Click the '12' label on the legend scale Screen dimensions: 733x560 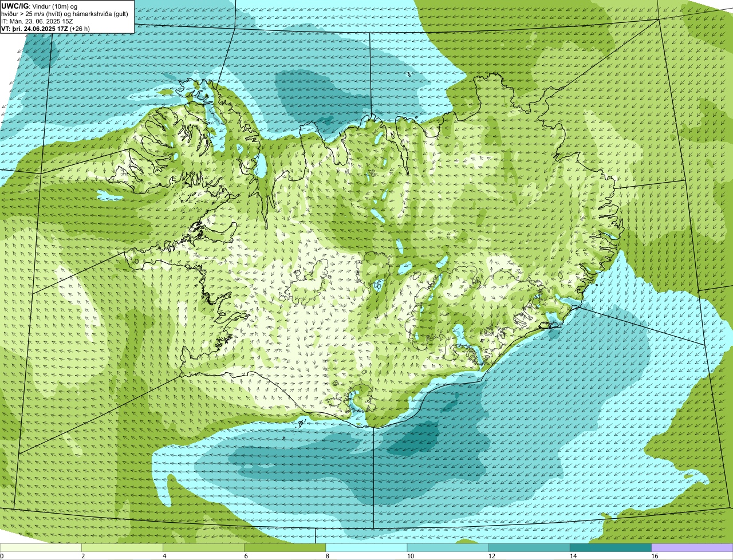pos(491,556)
